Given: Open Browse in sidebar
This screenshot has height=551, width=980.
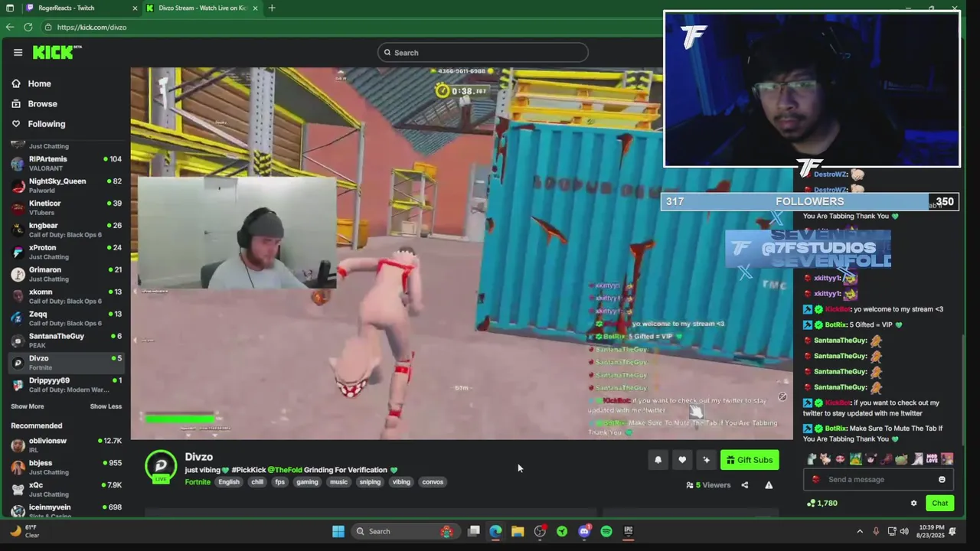Looking at the screenshot, I should tap(34, 103).
